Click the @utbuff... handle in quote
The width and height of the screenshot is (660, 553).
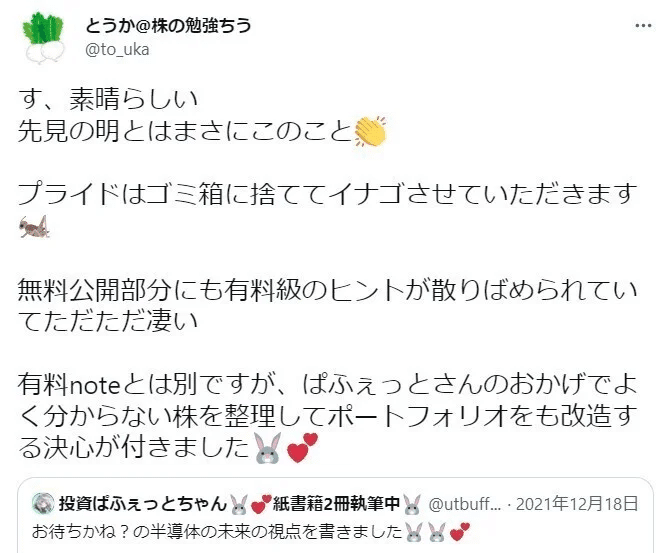(464, 504)
